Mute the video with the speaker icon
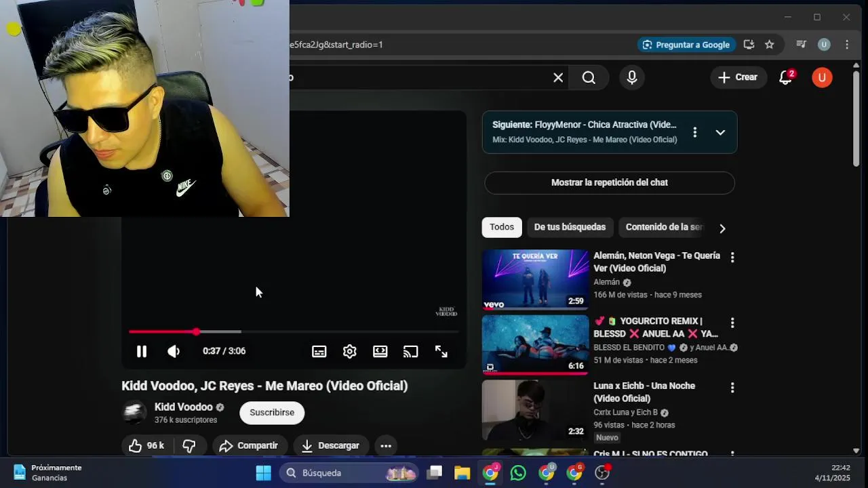This screenshot has height=488, width=868. (x=174, y=351)
